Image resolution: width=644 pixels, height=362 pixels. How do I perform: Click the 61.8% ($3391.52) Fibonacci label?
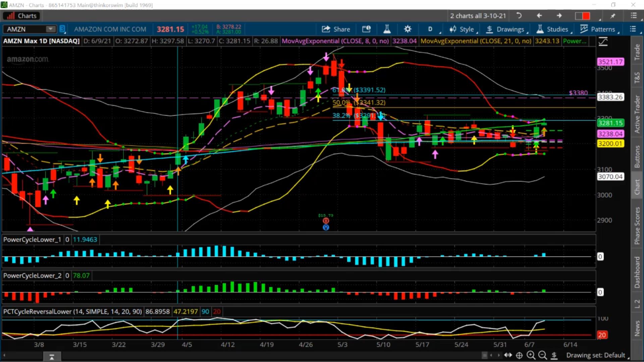359,90
